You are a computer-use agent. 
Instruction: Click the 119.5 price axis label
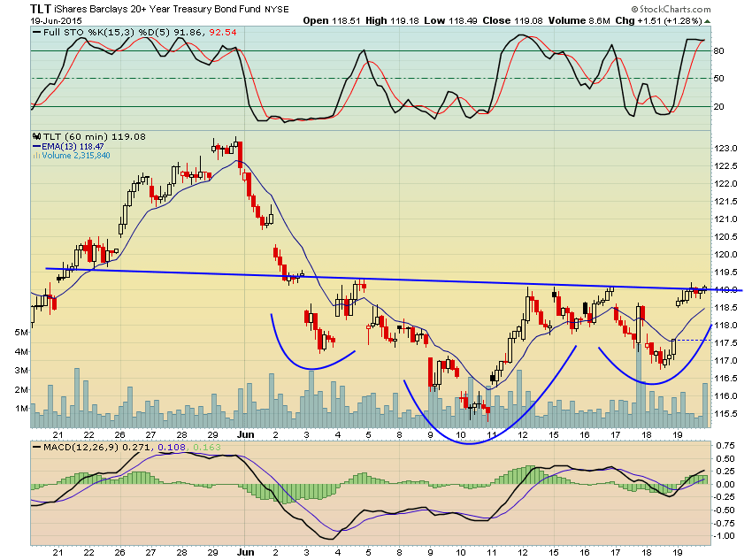(x=725, y=272)
